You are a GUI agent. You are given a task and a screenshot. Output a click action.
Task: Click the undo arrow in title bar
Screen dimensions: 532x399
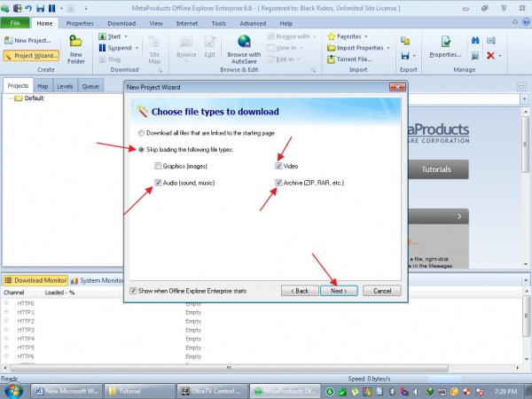pyautogui.click(x=28, y=8)
